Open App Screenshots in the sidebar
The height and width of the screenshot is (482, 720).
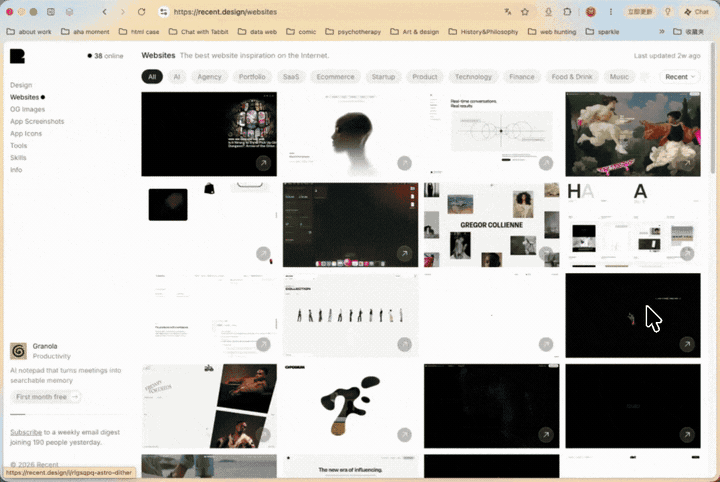coord(37,121)
